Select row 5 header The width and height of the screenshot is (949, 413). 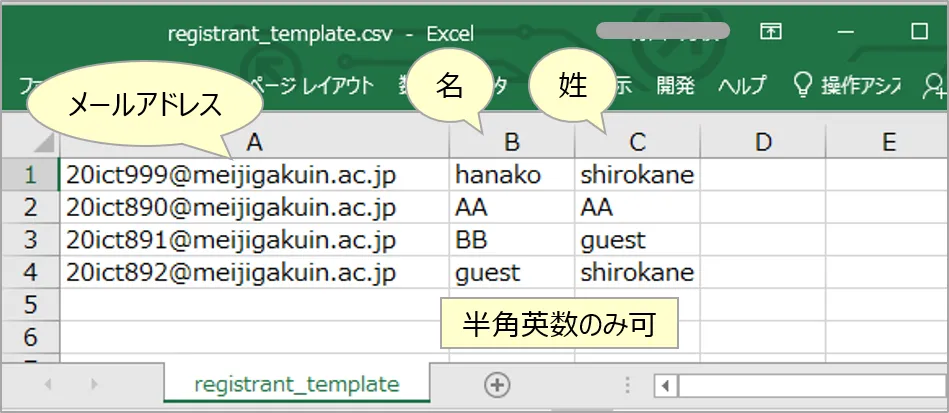(x=30, y=304)
